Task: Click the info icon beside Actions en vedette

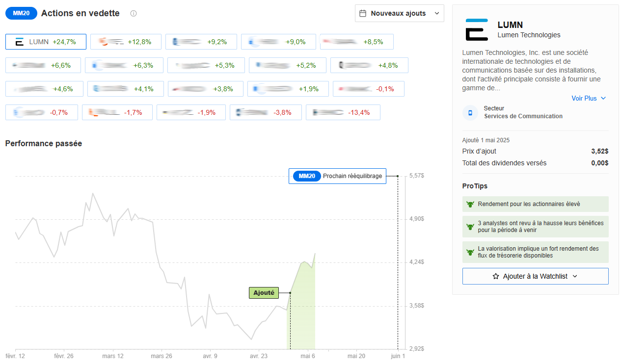Action: click(134, 13)
